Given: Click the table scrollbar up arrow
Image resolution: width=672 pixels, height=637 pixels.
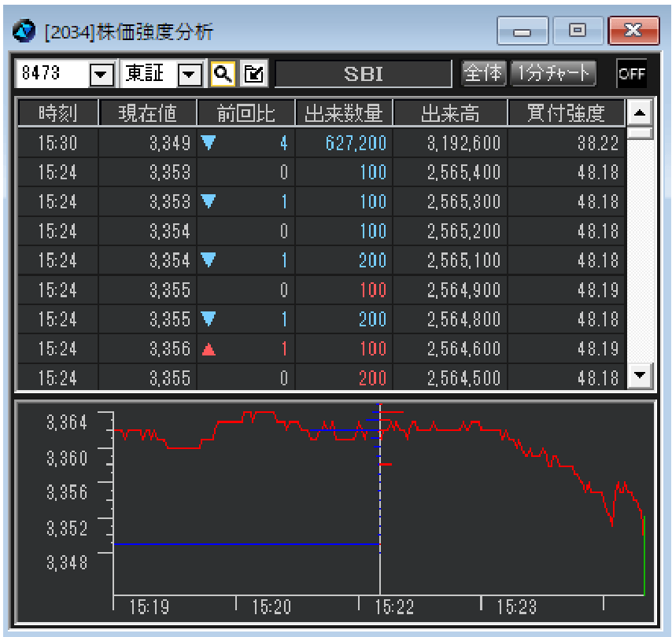Looking at the screenshot, I should [x=640, y=112].
